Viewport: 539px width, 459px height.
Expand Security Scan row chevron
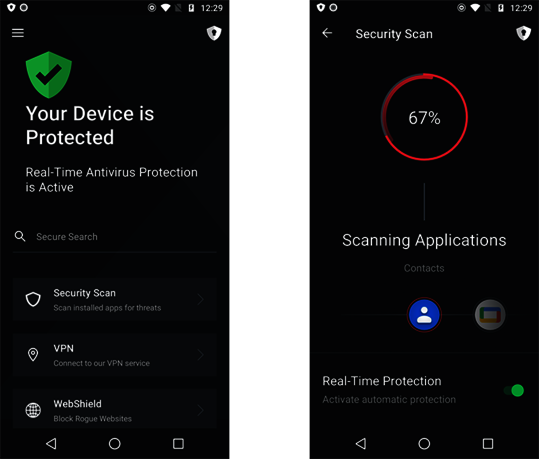pyautogui.click(x=200, y=299)
